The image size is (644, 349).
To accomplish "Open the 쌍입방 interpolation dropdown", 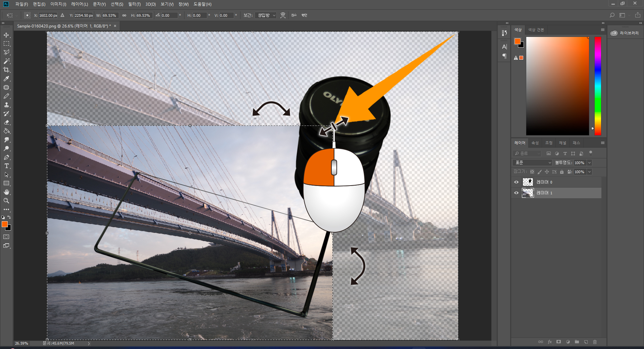I will 266,15.
